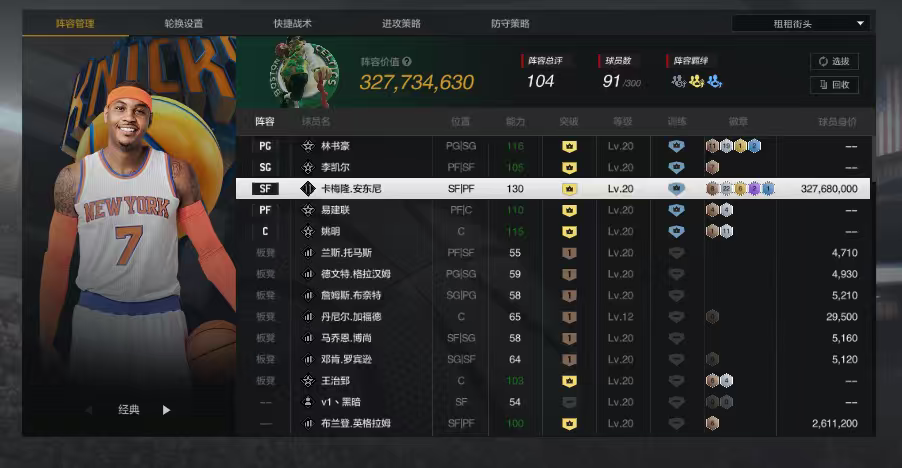
Task: Click the bronze breakthrough badge for 丹尼尔.加福德
Action: click(x=569, y=317)
